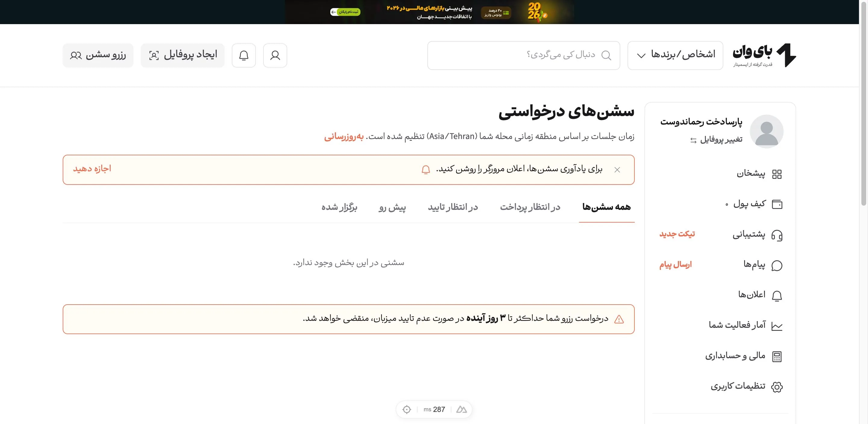Open پشتیبانی headset icon
This screenshot has width=868, height=424.
[x=777, y=235]
